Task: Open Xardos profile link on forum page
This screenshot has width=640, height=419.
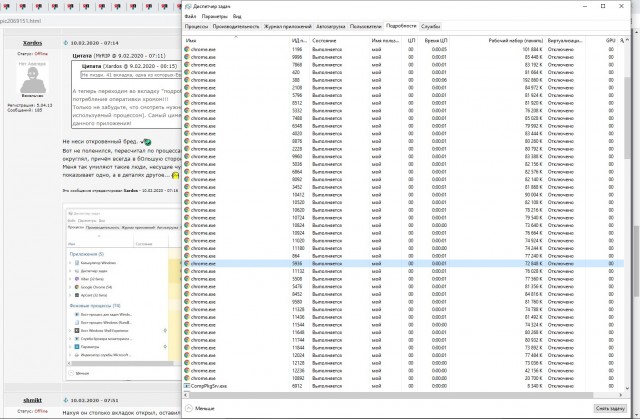Action: coord(32,43)
